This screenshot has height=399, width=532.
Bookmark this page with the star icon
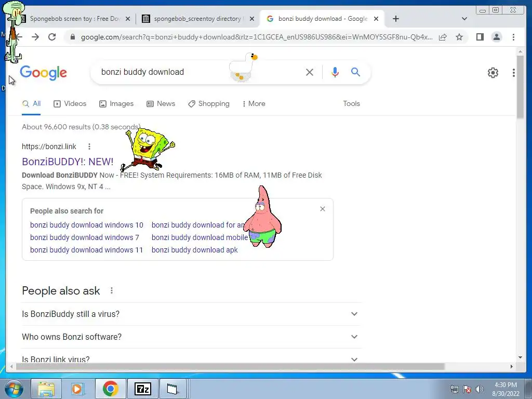tap(459, 37)
